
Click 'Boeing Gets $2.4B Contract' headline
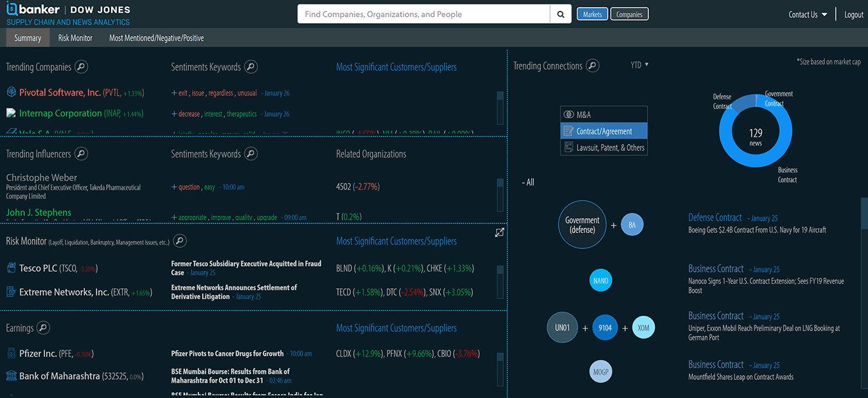click(757, 230)
